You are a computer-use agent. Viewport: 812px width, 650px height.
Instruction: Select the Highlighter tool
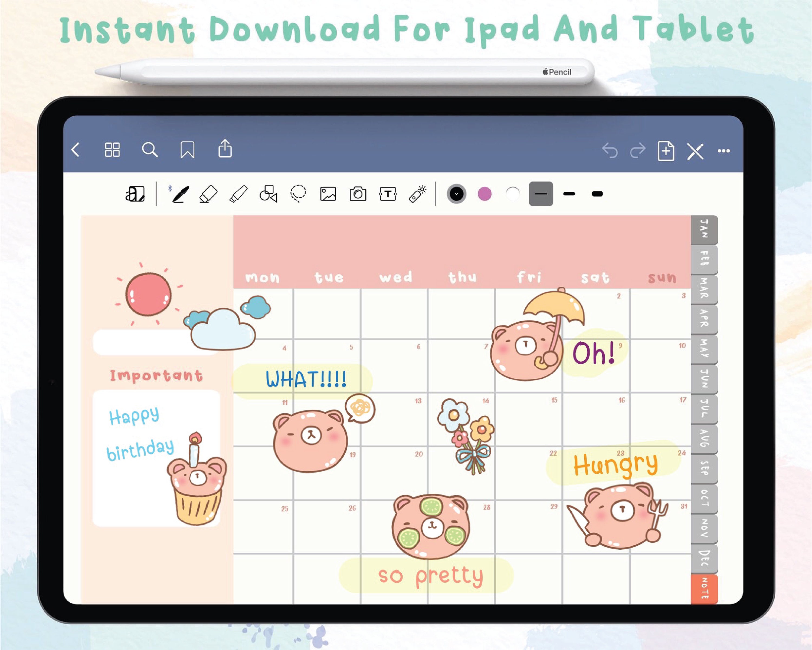click(x=238, y=194)
